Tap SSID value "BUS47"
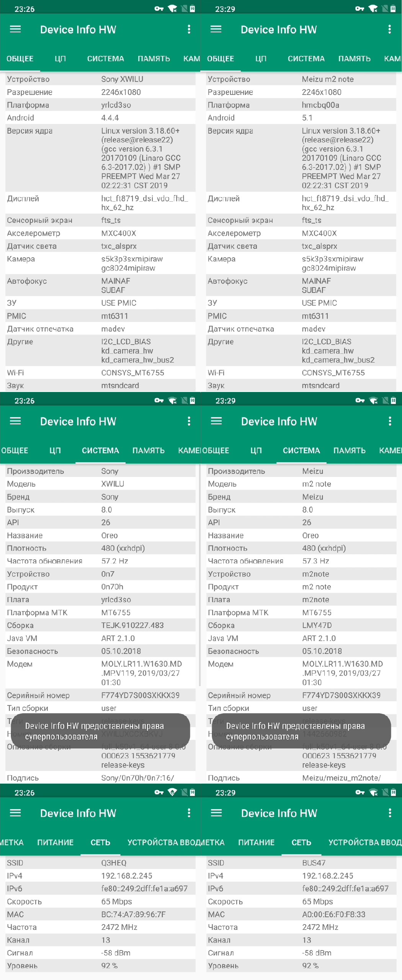Screen dimensions: 402x980 pos(314,863)
